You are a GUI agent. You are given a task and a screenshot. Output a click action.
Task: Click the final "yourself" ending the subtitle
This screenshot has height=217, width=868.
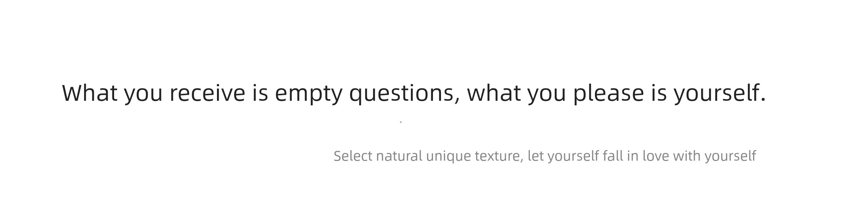click(730, 156)
